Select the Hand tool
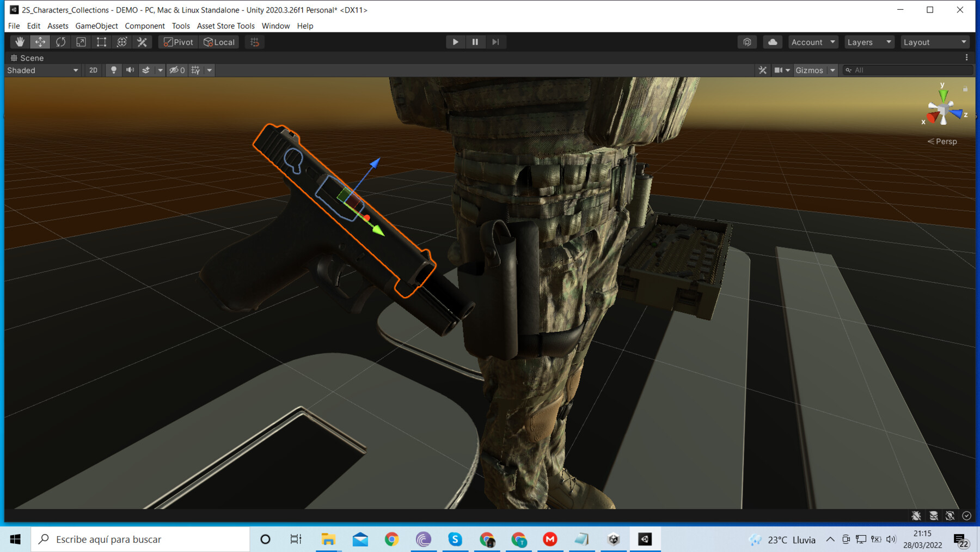 click(20, 42)
